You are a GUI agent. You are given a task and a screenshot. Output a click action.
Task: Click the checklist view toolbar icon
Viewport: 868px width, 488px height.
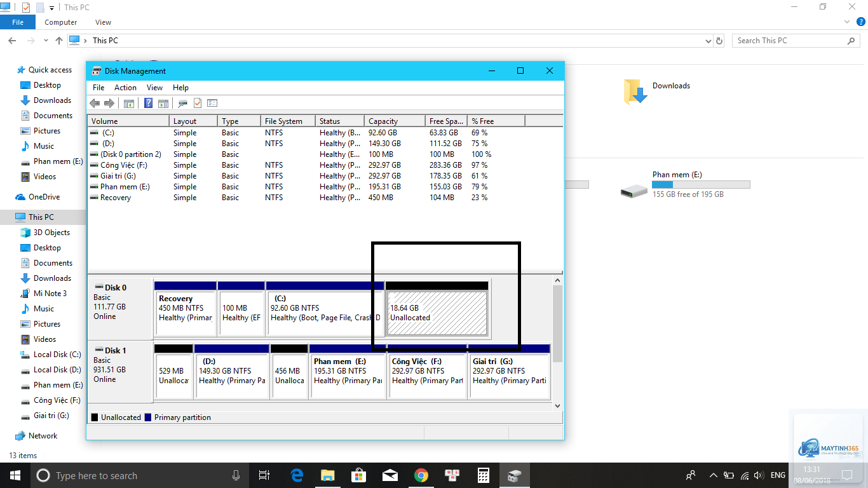(x=212, y=103)
